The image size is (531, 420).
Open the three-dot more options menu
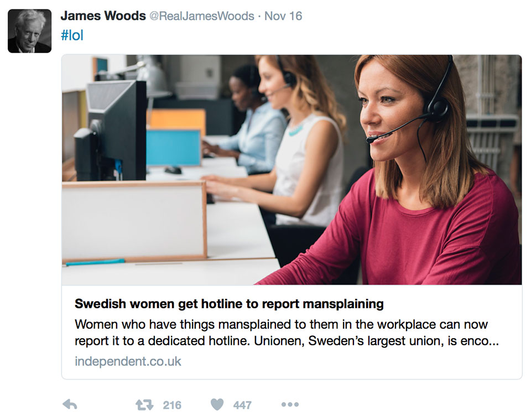[x=290, y=405]
